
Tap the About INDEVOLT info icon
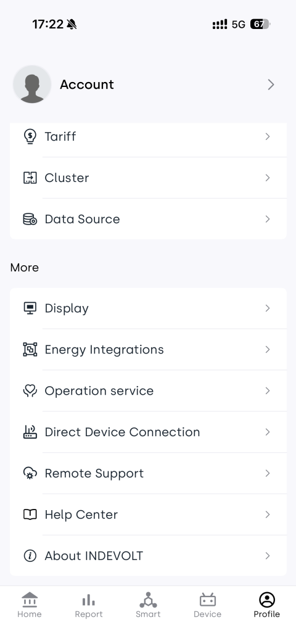point(30,556)
